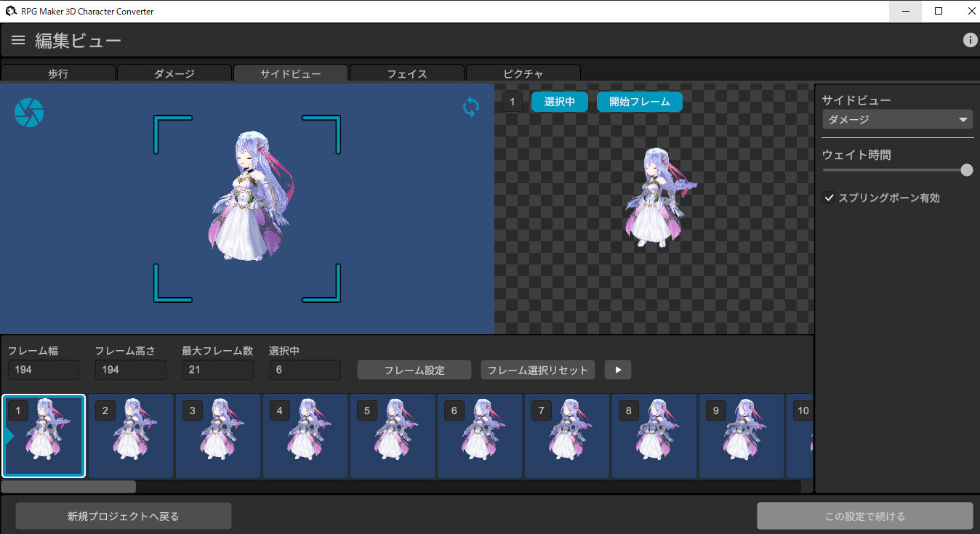Open the フェイス tab

coord(407,73)
